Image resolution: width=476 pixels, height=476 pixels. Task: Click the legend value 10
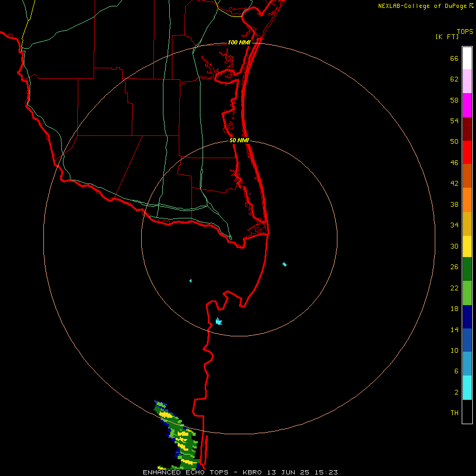454,351
